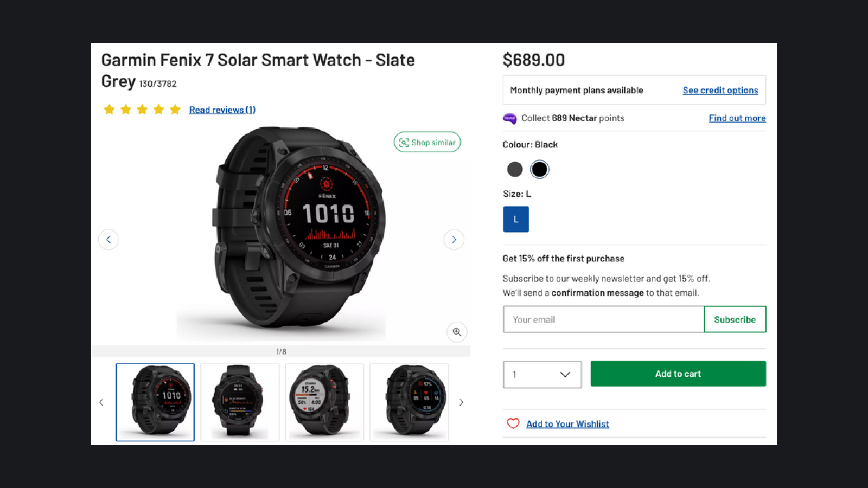Select the watch thumbnail showing 15.2 km
This screenshot has height=488, width=868.
324,402
